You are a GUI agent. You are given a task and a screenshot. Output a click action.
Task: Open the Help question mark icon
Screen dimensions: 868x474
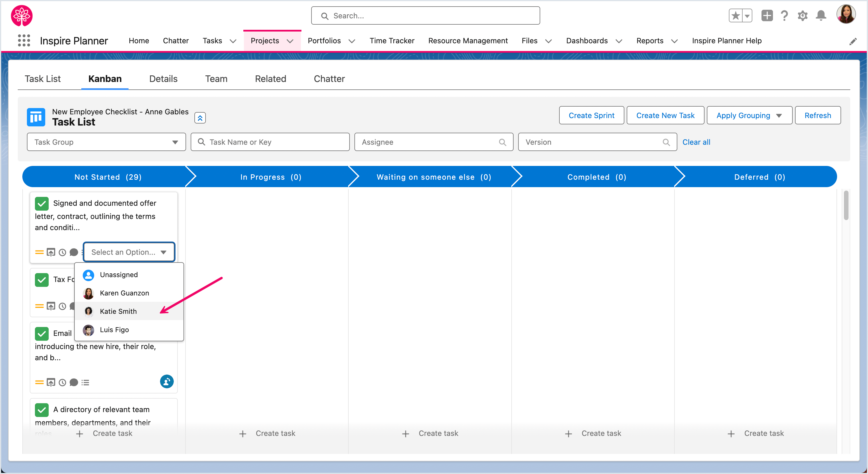point(784,15)
